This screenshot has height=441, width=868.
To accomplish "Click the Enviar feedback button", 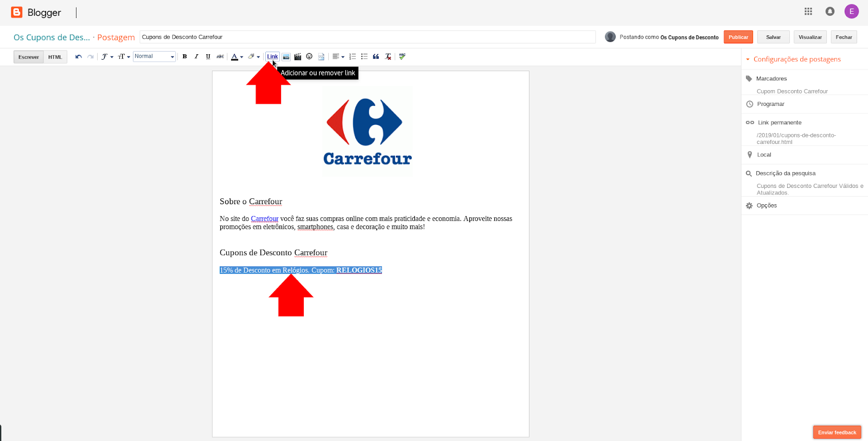I will pos(837,432).
